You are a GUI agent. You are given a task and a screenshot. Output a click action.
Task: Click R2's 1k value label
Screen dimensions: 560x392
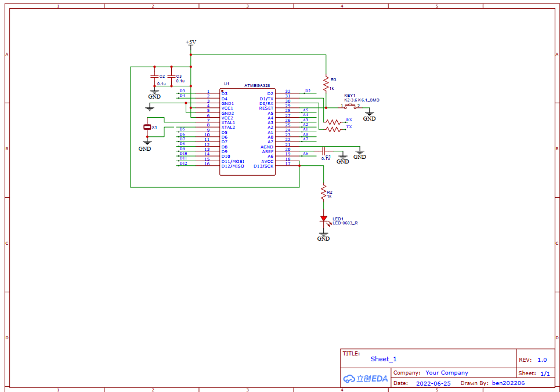(x=329, y=197)
